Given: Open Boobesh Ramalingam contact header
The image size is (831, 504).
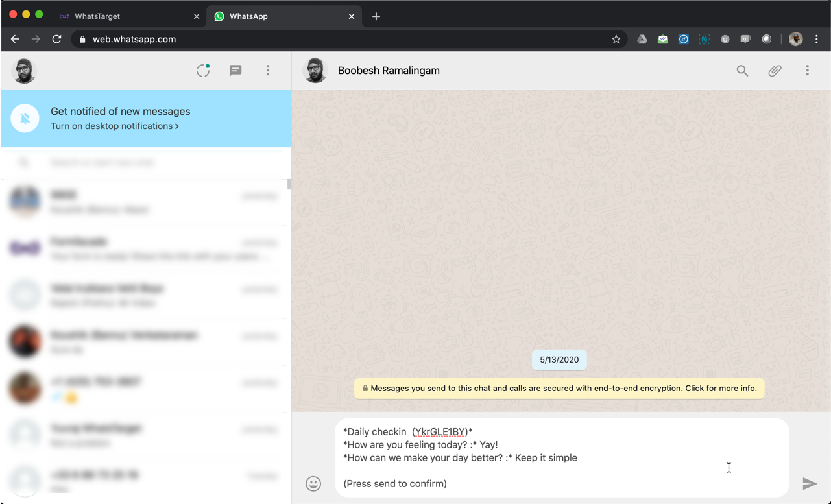Looking at the screenshot, I should point(389,71).
